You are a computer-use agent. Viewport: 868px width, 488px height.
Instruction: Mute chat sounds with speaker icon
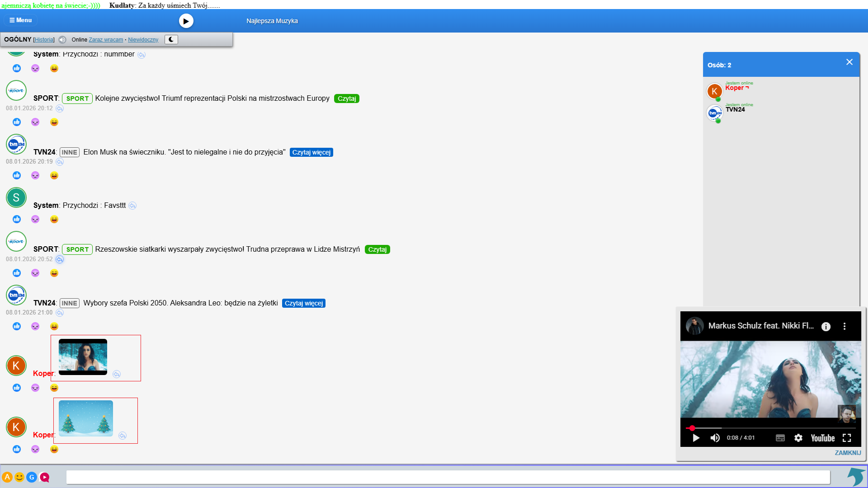[62, 40]
